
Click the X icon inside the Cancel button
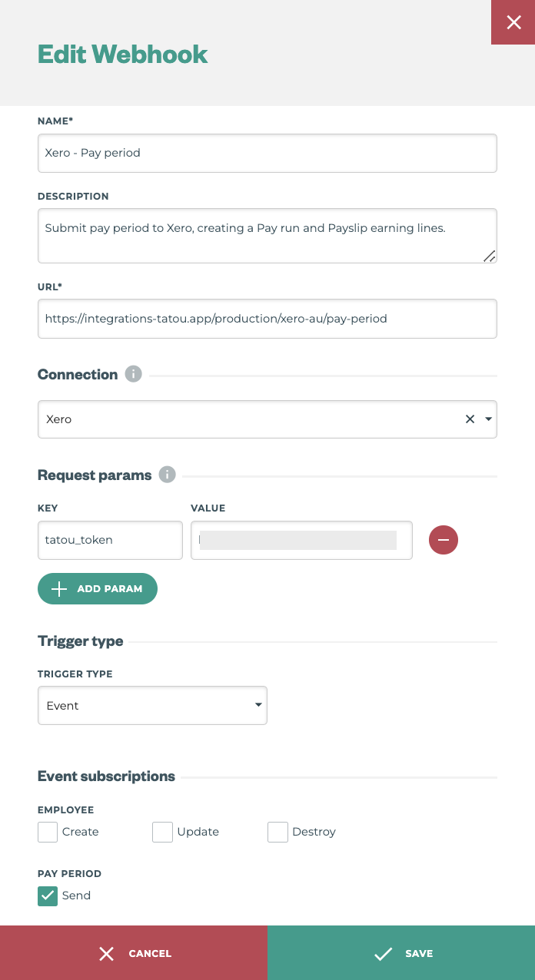click(x=106, y=954)
